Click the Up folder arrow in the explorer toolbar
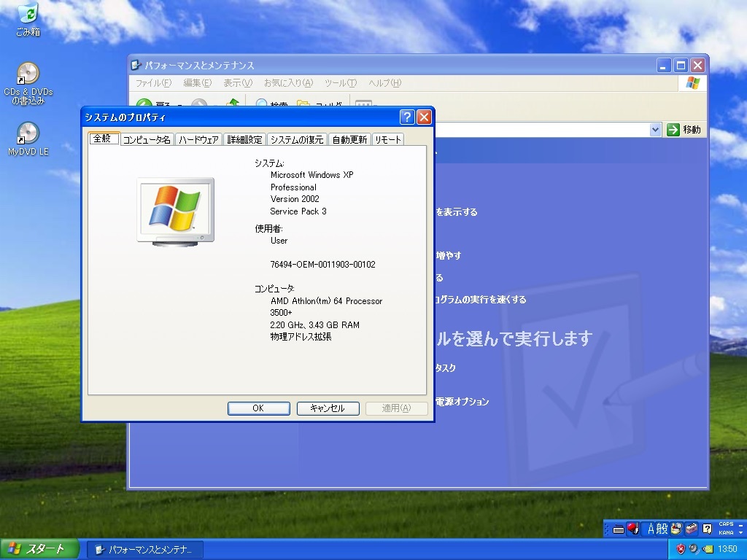The width and height of the screenshot is (747, 560). [233, 102]
